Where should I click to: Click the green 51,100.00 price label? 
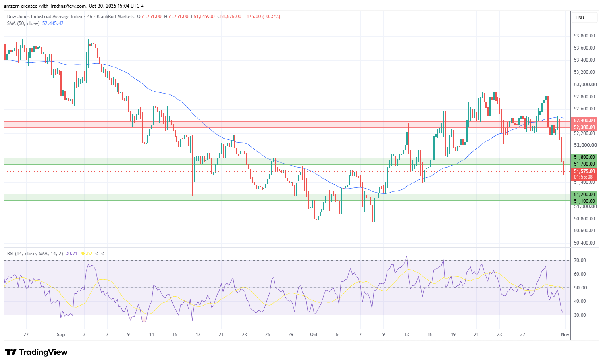(584, 201)
